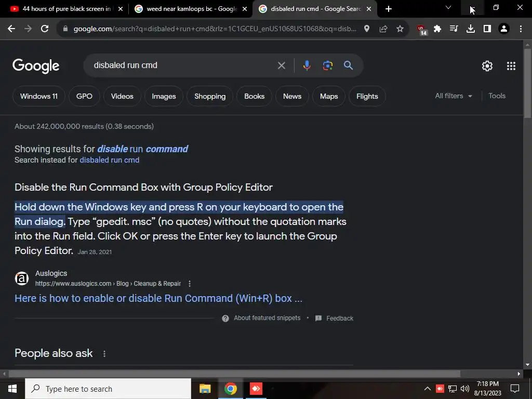This screenshot has height=399, width=532.
Task: Click the Chrome icon on the taskbar
Action: [x=230, y=389]
